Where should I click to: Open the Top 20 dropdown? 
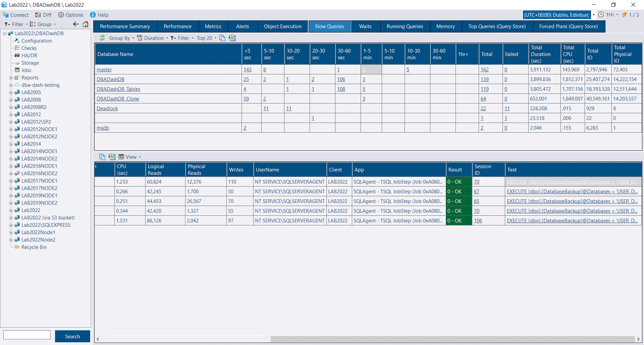coord(207,38)
